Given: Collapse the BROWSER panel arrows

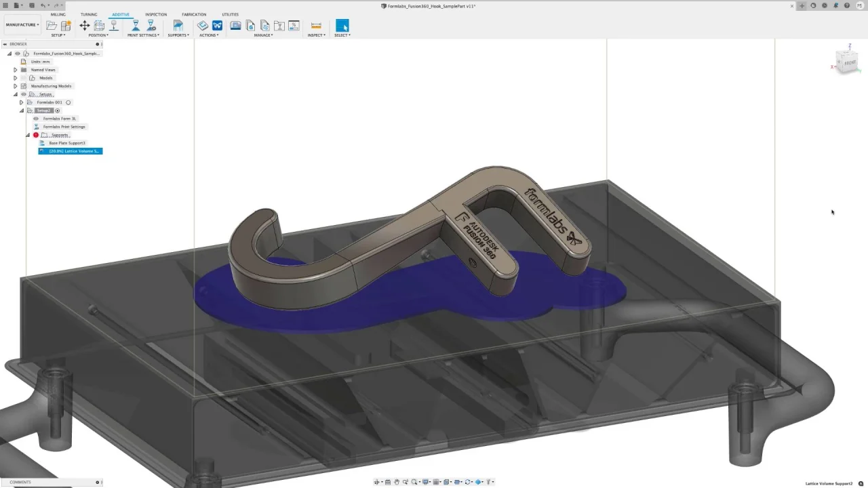Looking at the screenshot, I should (x=5, y=44).
